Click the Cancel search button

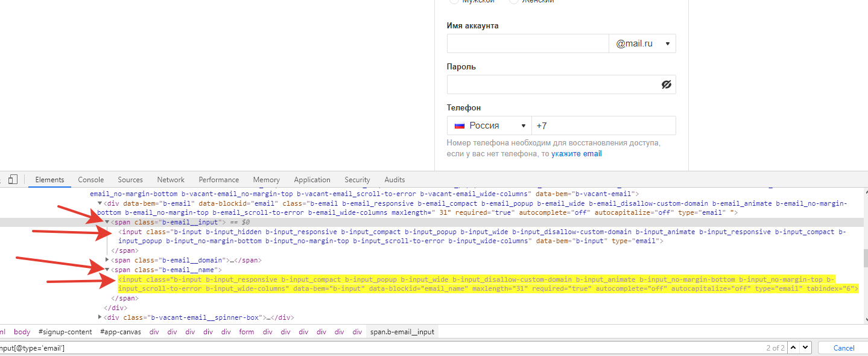coord(844,348)
